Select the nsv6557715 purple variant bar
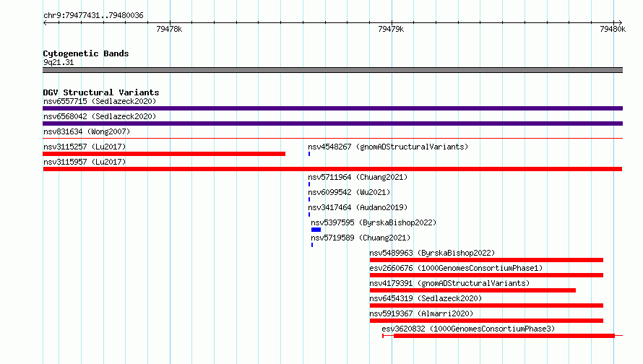Viewport: 643px width, 364px height. [x=332, y=108]
